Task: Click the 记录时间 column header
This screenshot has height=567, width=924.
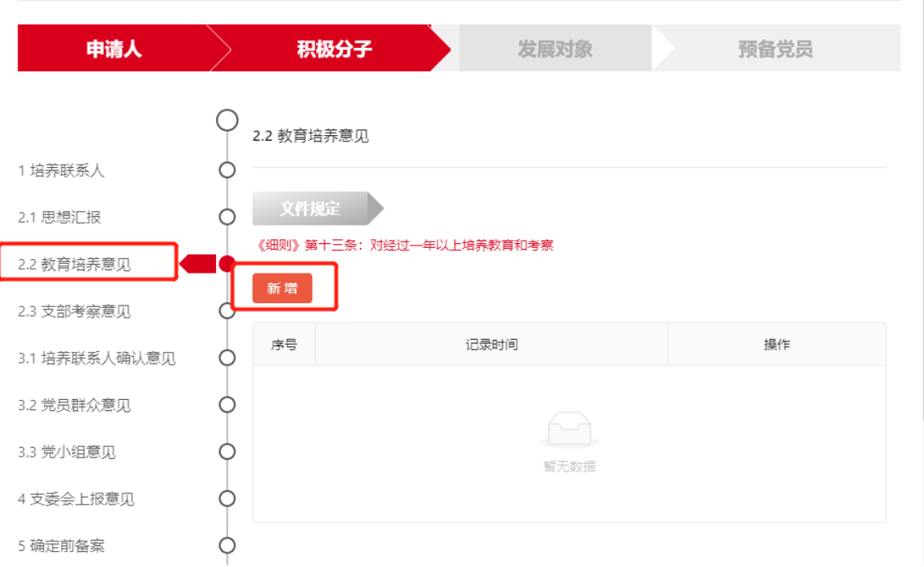Action: tap(492, 345)
